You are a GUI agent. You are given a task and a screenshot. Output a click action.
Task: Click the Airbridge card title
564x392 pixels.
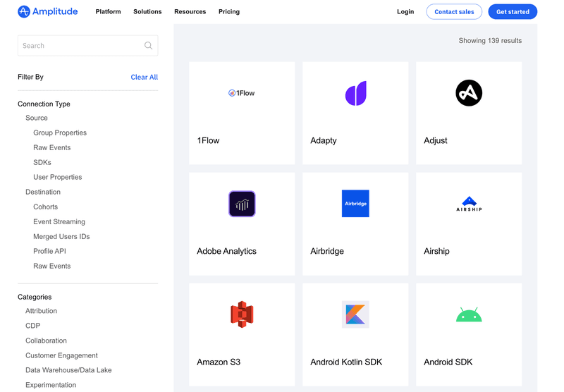(x=327, y=251)
